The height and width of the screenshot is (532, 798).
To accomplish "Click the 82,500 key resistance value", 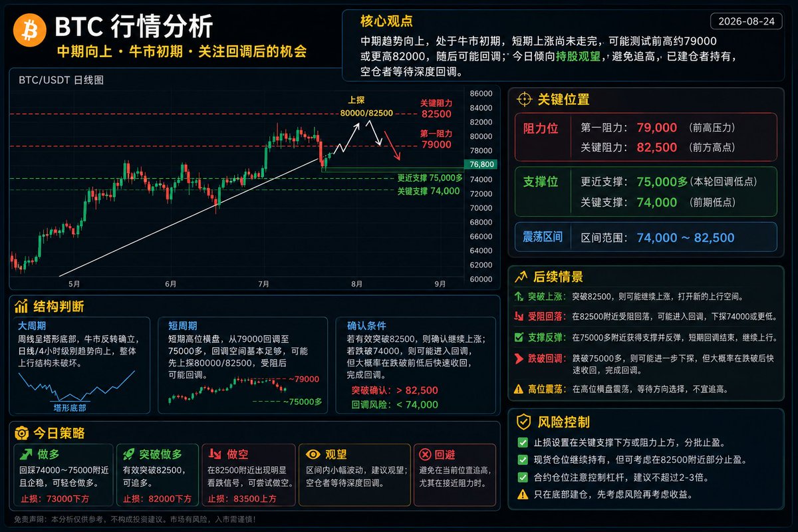I will pos(656,148).
